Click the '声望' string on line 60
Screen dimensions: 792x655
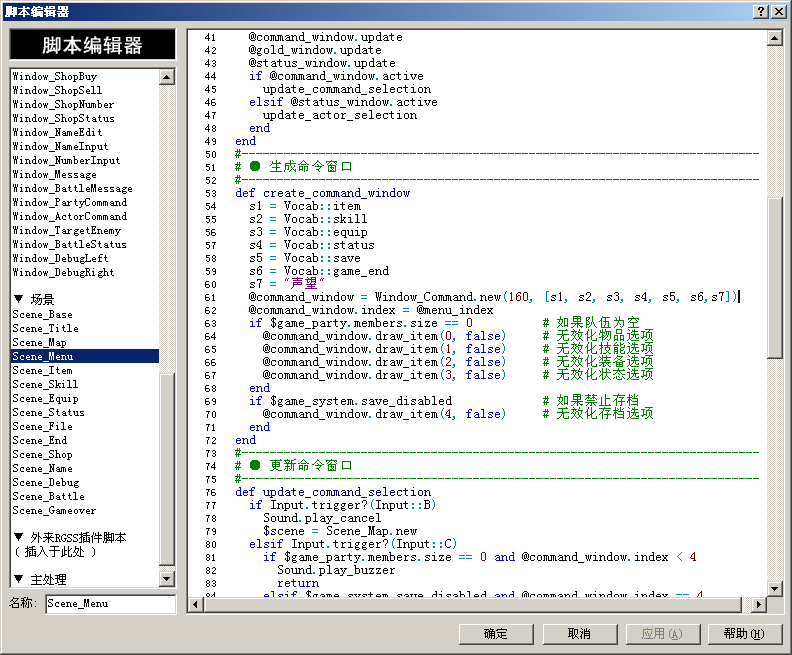(304, 284)
